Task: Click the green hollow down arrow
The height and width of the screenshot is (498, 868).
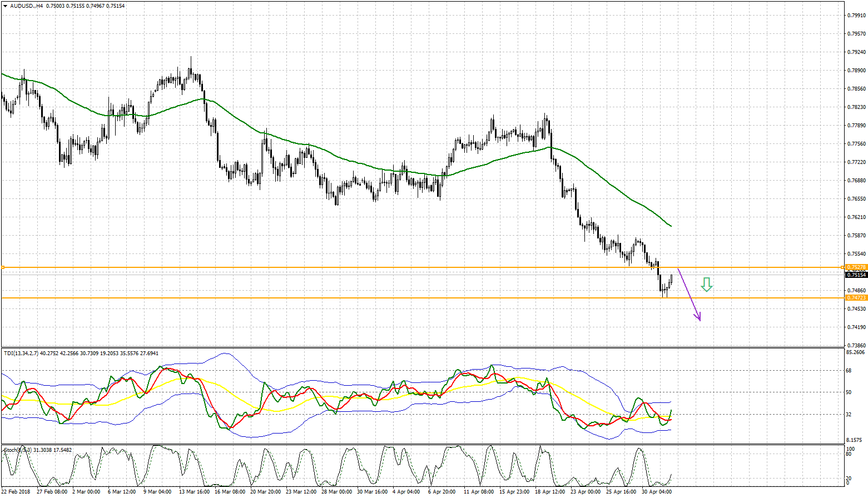Action: pyautogui.click(x=706, y=285)
